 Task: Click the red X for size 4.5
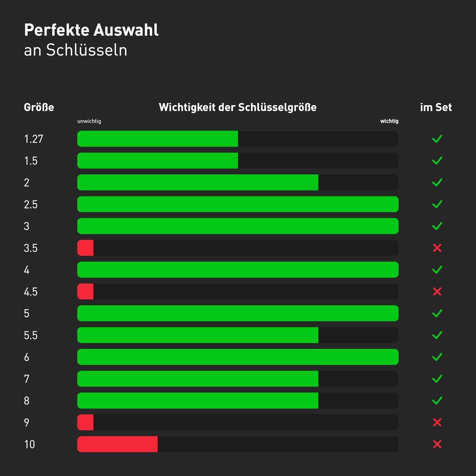click(x=437, y=292)
